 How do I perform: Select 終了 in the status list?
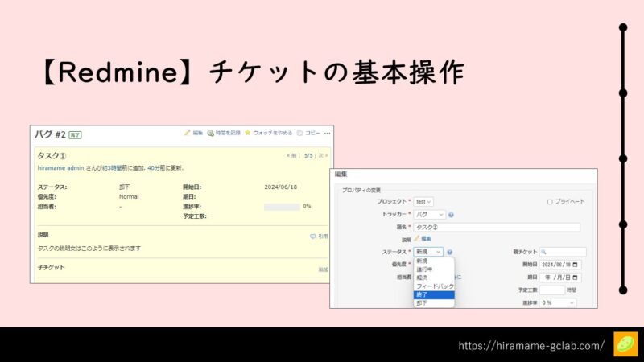click(434, 294)
